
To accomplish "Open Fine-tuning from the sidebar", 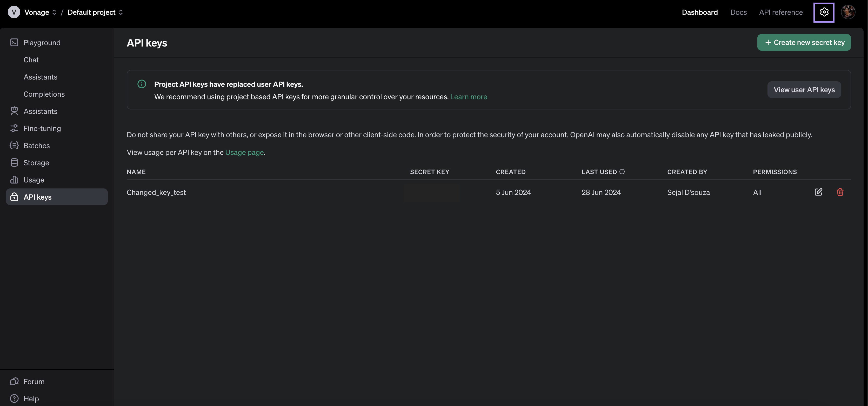I will pyautogui.click(x=42, y=128).
